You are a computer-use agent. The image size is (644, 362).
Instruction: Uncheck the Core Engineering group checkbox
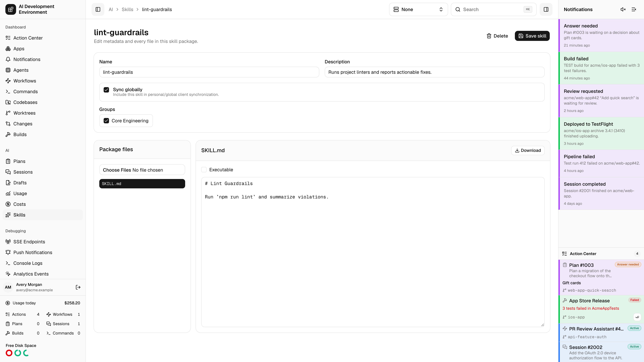click(106, 121)
